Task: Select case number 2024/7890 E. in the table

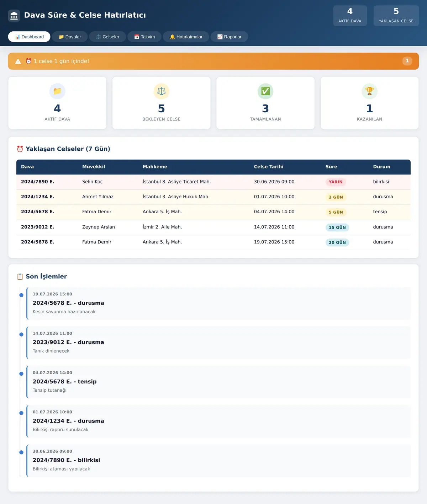Action: [38, 182]
